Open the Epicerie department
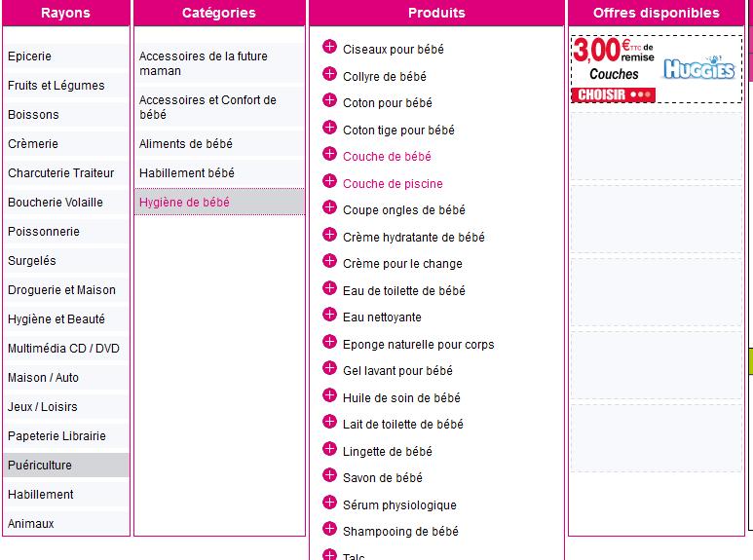The image size is (753, 560). (x=29, y=56)
